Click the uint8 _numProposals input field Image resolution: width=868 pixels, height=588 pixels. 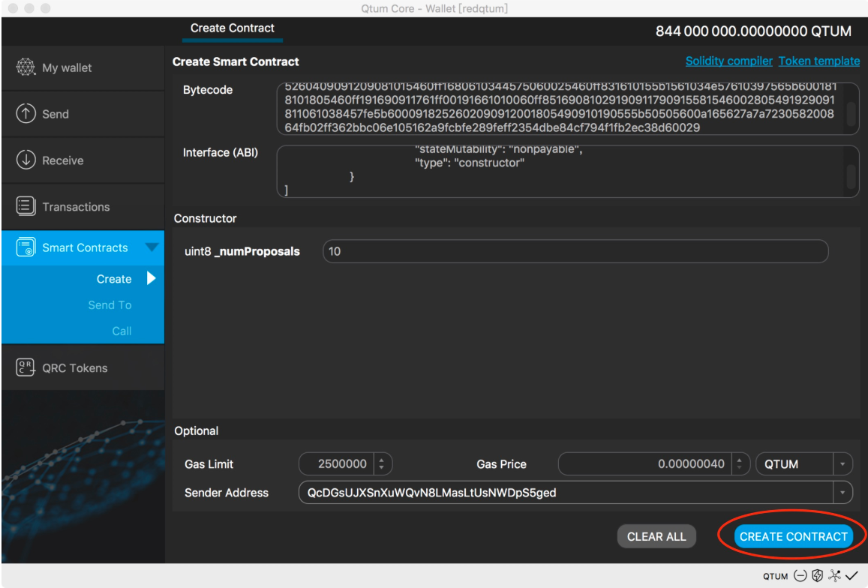point(575,251)
